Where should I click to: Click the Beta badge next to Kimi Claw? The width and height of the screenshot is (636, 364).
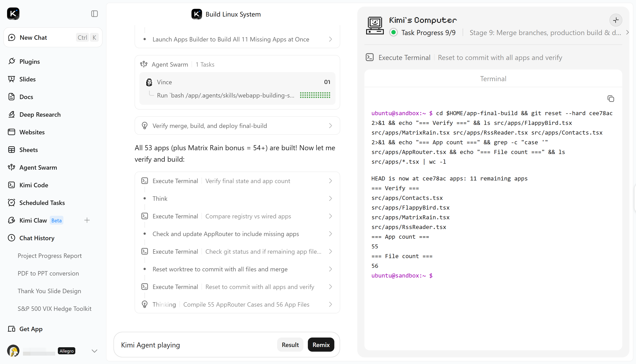point(56,221)
